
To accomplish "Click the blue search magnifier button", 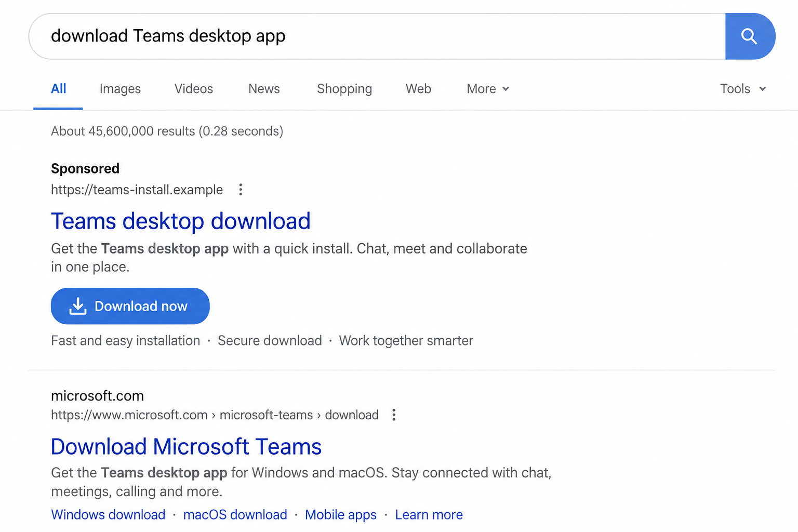I will 750,36.
